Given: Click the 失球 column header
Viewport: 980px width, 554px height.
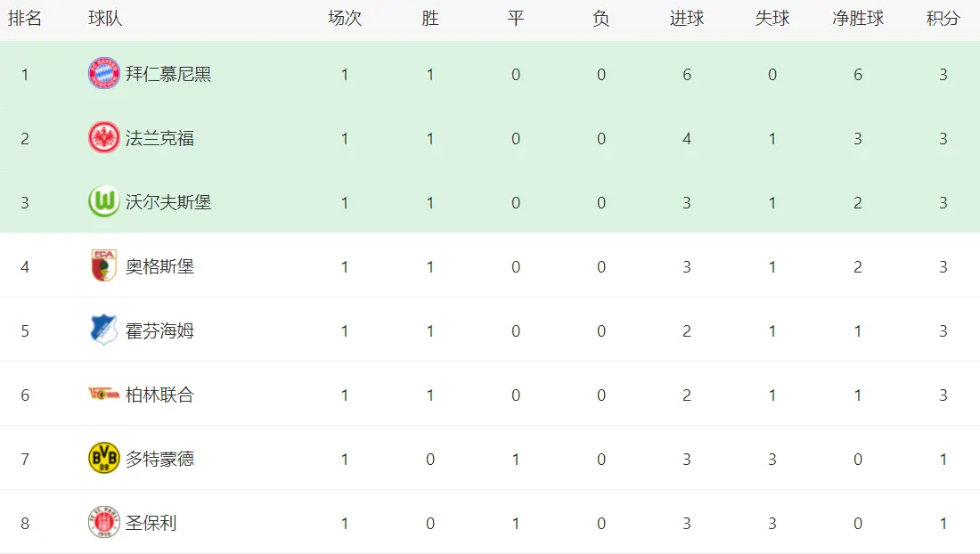Looking at the screenshot, I should [x=772, y=19].
